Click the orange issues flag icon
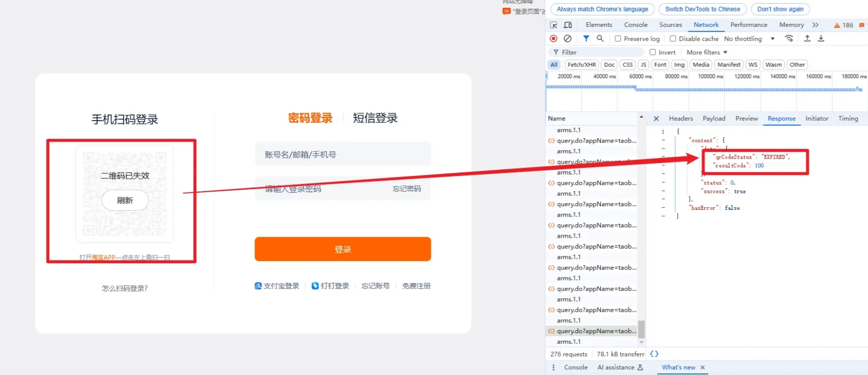The width and height of the screenshot is (868, 375). 861,25
